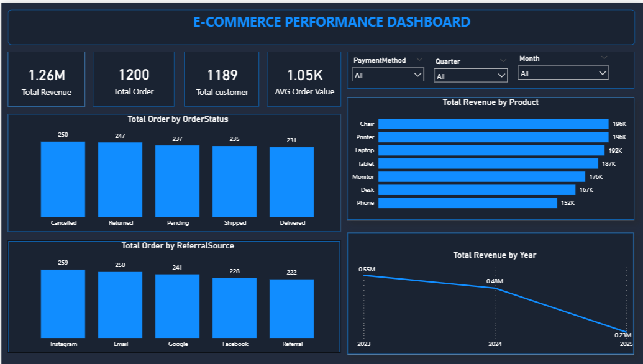Select the 1.26M Total Revenue card
Image resolution: width=643 pixels, height=364 pixels.
[x=47, y=79]
